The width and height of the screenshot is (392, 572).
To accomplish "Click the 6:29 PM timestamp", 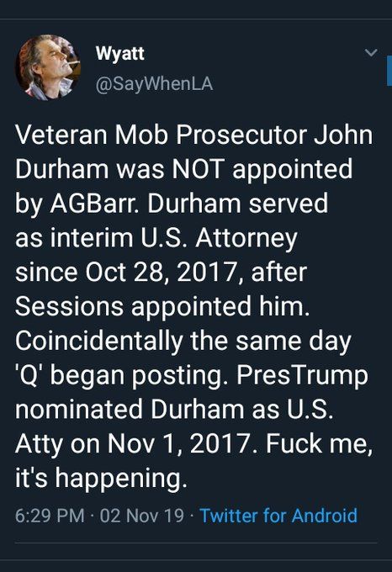I will click(50, 516).
